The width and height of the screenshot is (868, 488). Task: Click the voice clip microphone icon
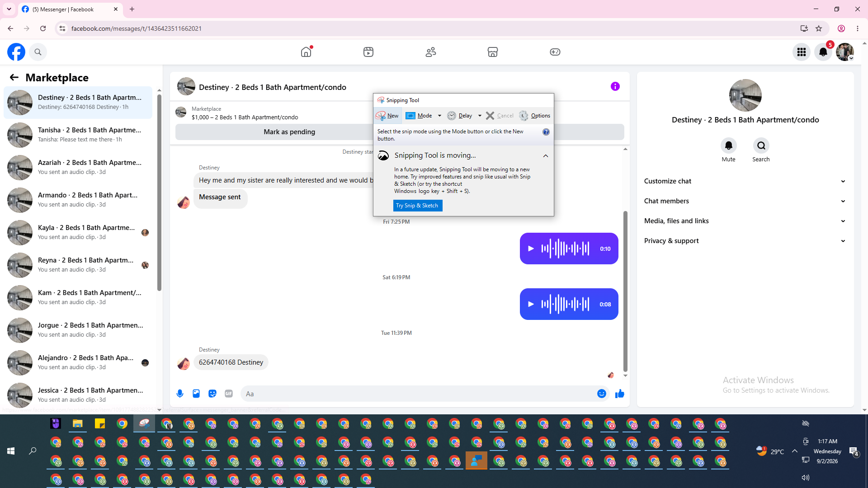click(x=180, y=394)
